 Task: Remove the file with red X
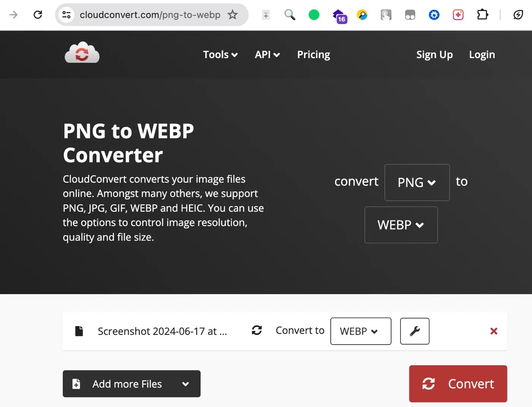494,331
